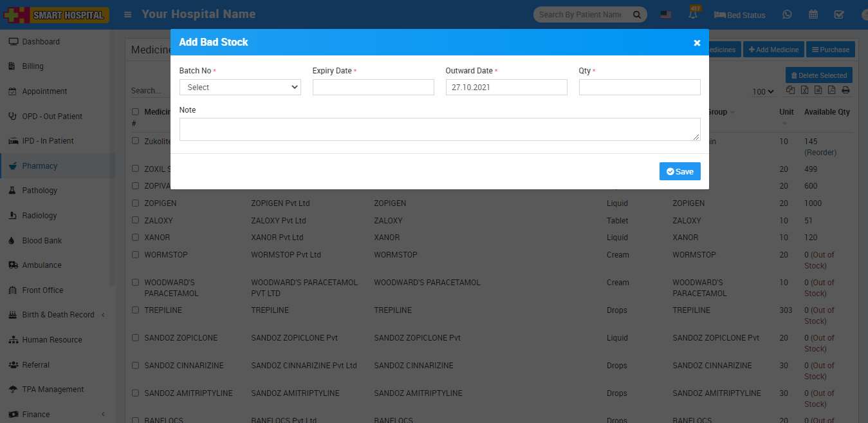Viewport: 868px width, 423px height.
Task: Export table as PDF icon
Action: tap(831, 91)
